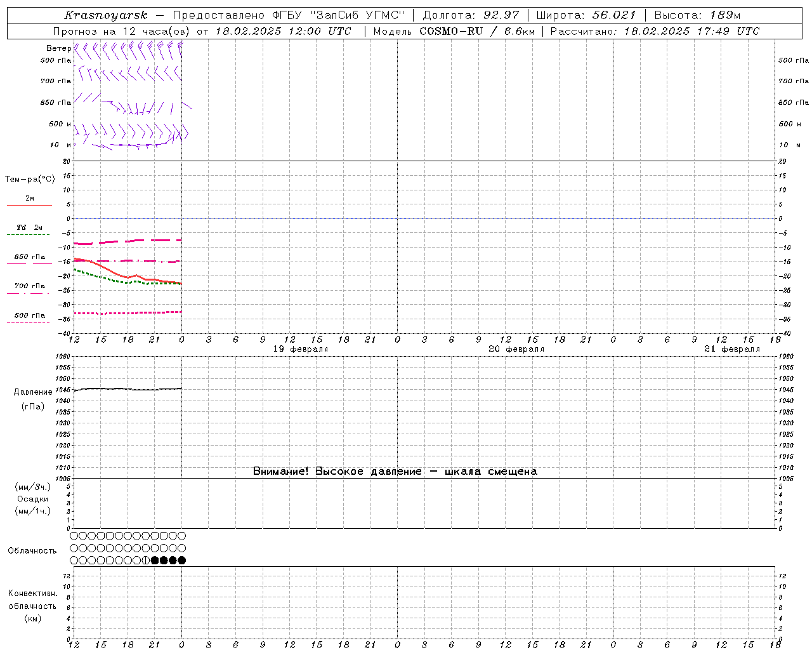
Task: Click the "700 гПа" temperature legend entry
Action: pos(30,286)
